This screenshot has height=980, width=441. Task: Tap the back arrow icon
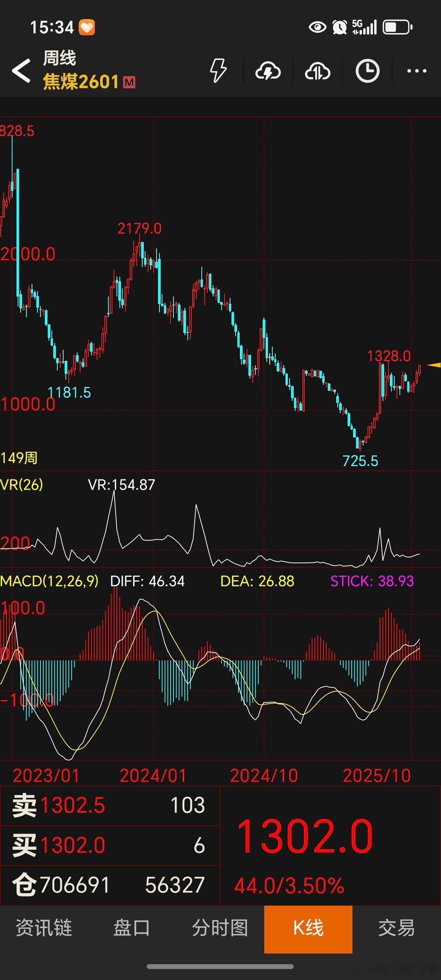click(x=21, y=70)
